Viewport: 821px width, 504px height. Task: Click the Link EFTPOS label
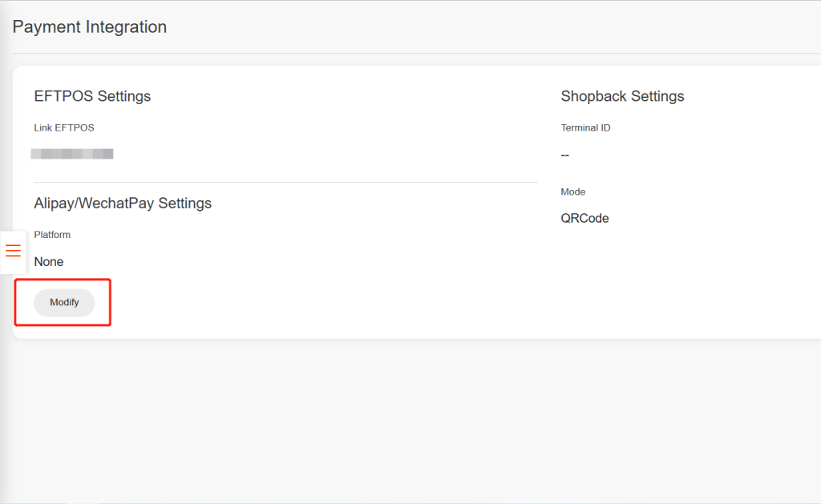coord(64,127)
